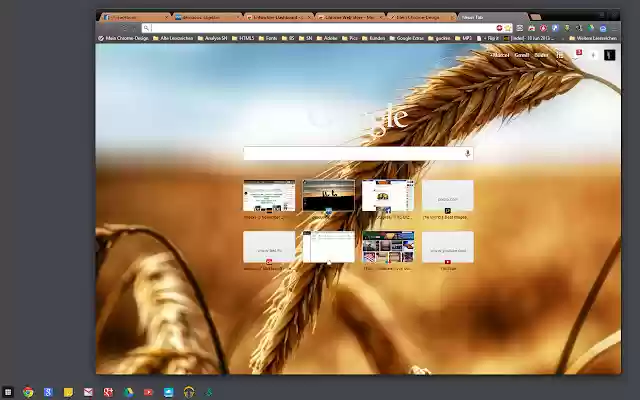This screenshot has height=400, width=640.
Task: Open the MP3 bookmark folder
Action: [x=463, y=38]
